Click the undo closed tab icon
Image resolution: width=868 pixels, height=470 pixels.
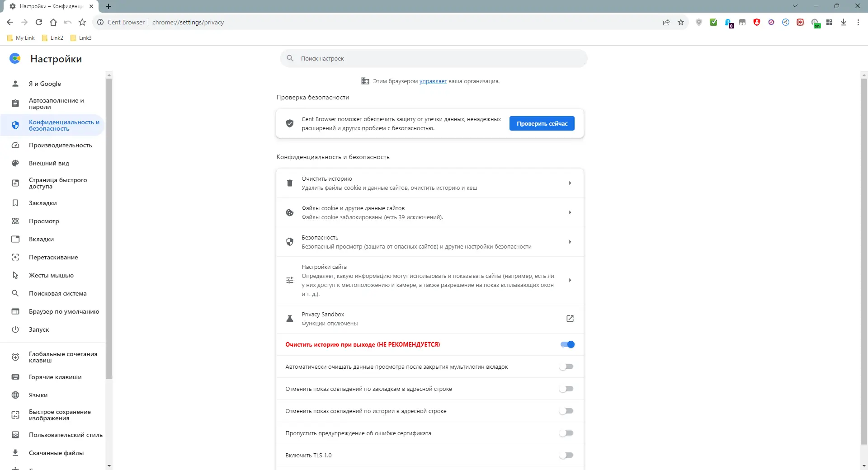pyautogui.click(x=68, y=22)
